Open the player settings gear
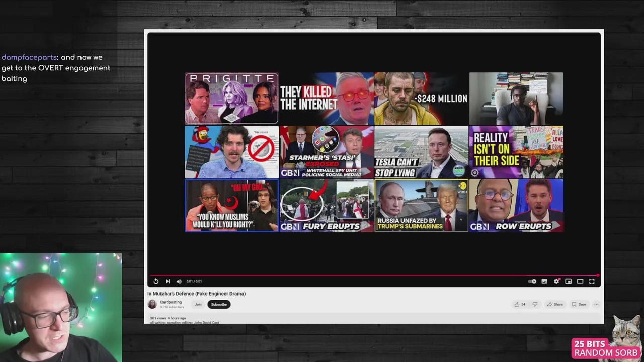This screenshot has width=644, height=362. (556, 281)
